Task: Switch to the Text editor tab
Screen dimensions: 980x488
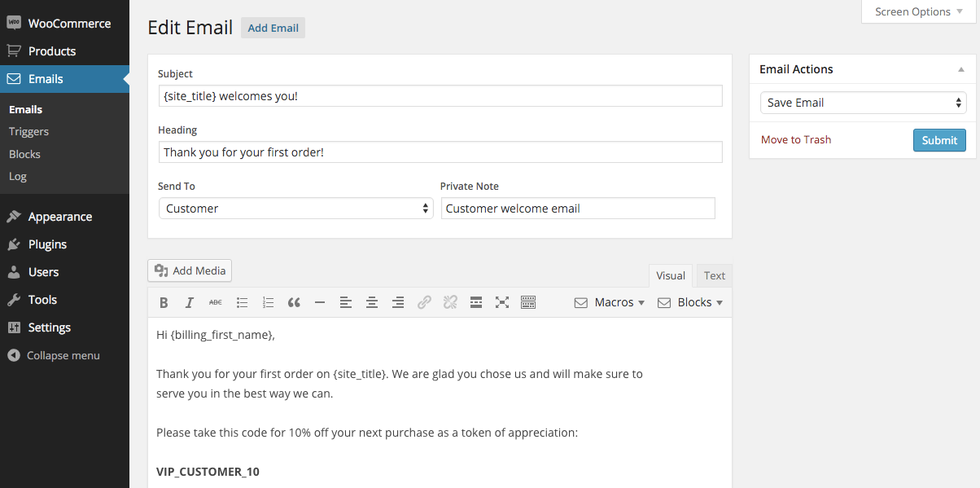Action: click(x=715, y=275)
